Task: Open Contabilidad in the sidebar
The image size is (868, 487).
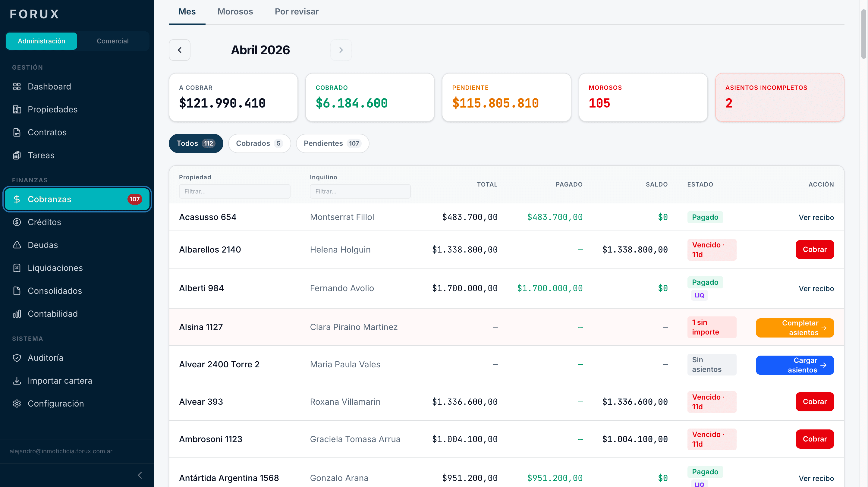Action: click(x=77, y=314)
